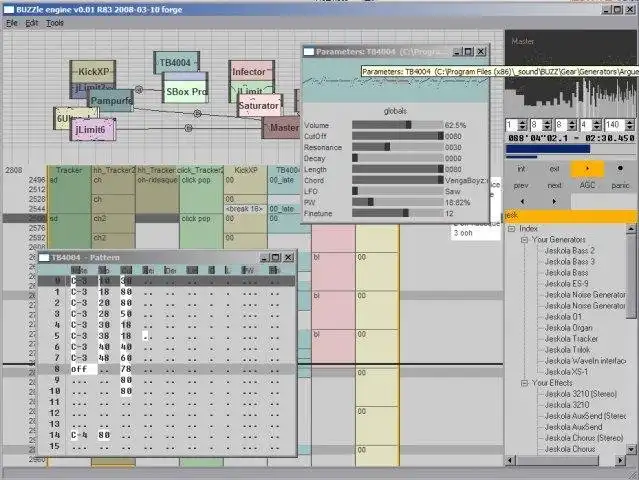Adjust the Finetune slider in Parameters window

point(397,213)
